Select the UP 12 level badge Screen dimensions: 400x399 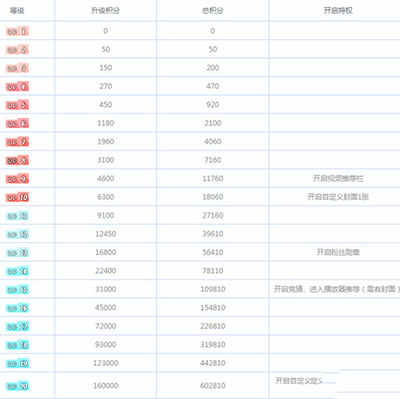(x=17, y=234)
